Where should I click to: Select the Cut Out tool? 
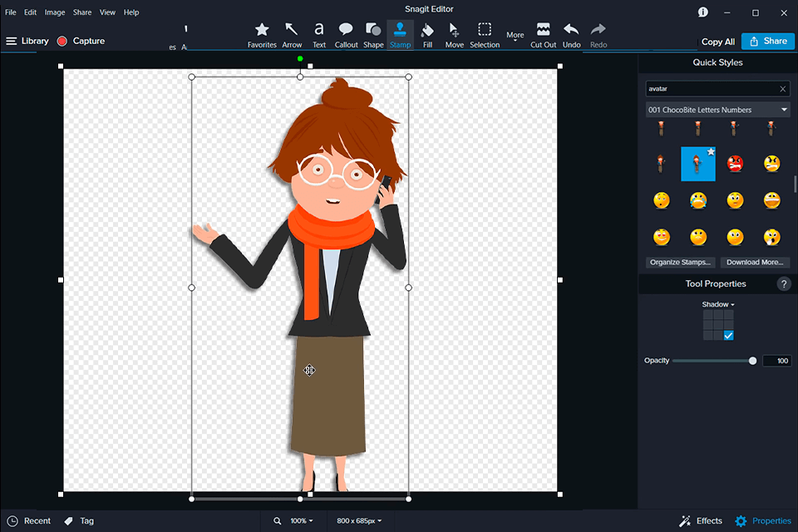543,35
